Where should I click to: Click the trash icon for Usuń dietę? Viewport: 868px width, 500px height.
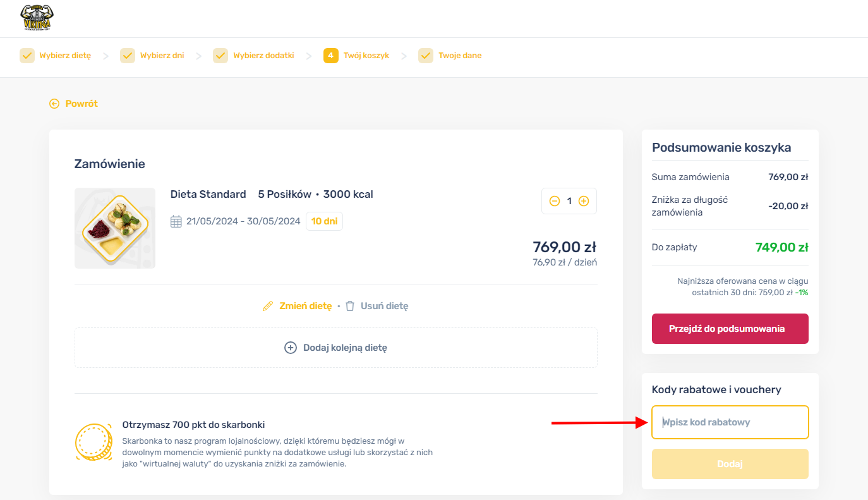click(350, 306)
